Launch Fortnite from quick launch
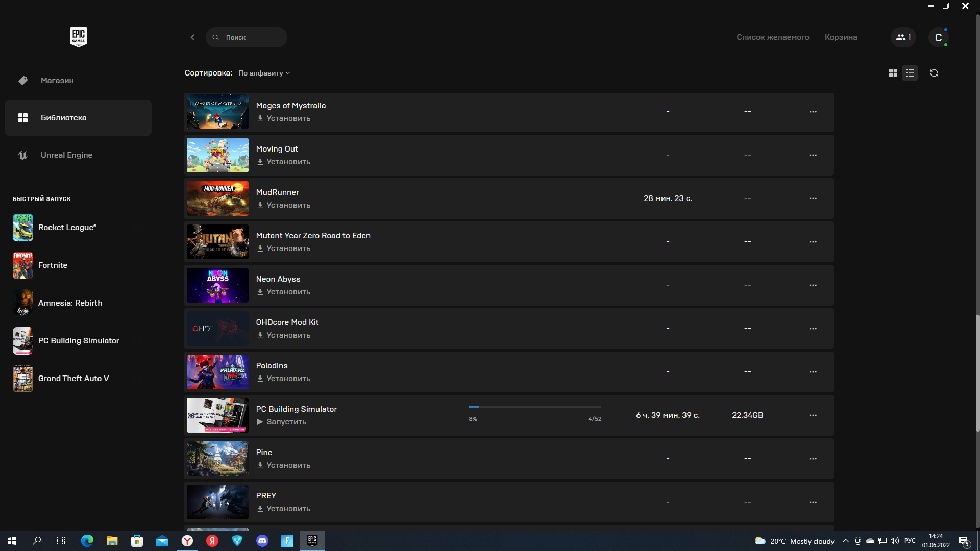The height and width of the screenshot is (551, 980). tap(40, 265)
